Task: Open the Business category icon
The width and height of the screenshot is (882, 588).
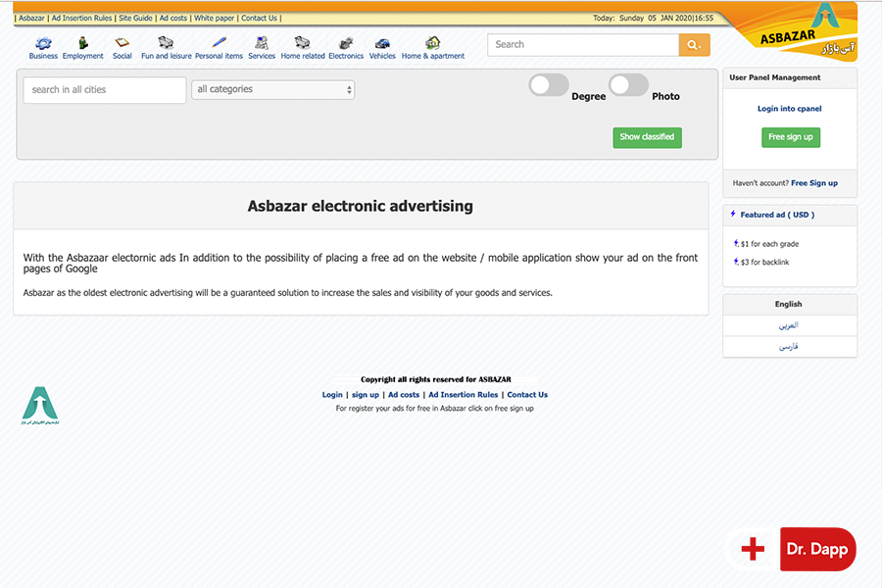Action: coord(43,44)
